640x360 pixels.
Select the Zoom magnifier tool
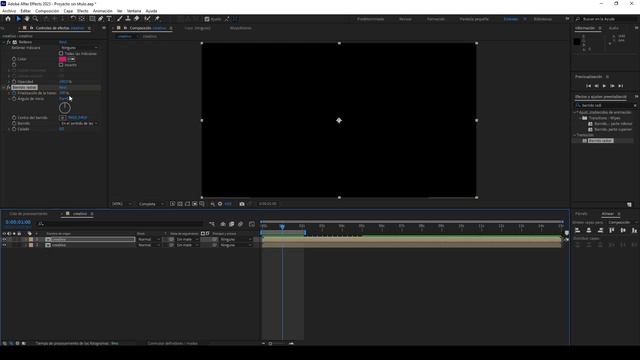pyautogui.click(x=36, y=19)
